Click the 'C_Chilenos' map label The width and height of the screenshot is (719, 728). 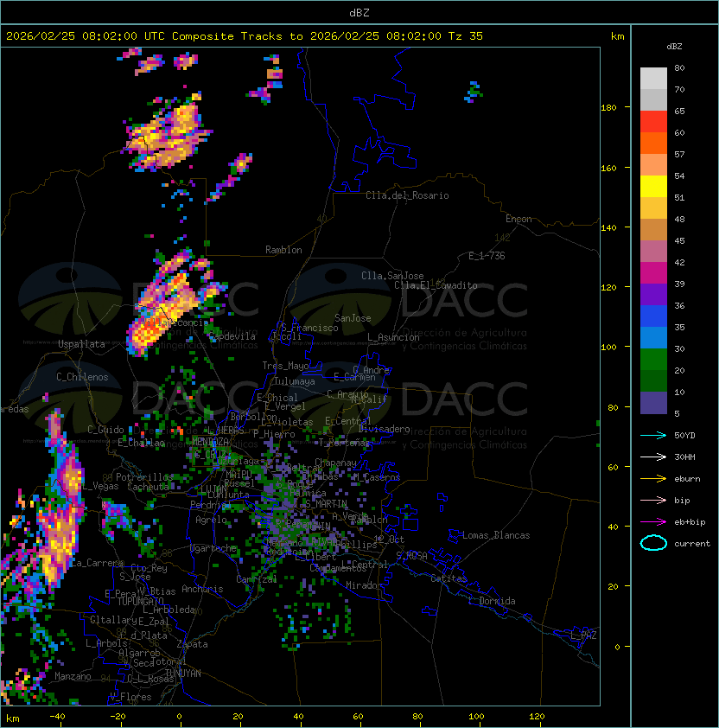(x=82, y=377)
